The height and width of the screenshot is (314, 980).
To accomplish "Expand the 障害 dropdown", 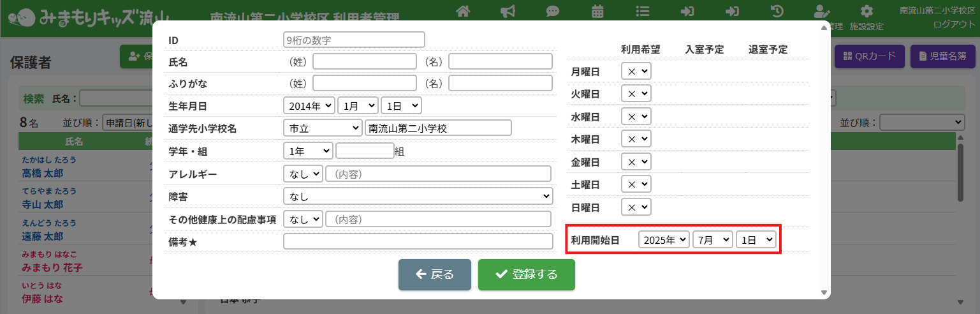I will pyautogui.click(x=418, y=196).
